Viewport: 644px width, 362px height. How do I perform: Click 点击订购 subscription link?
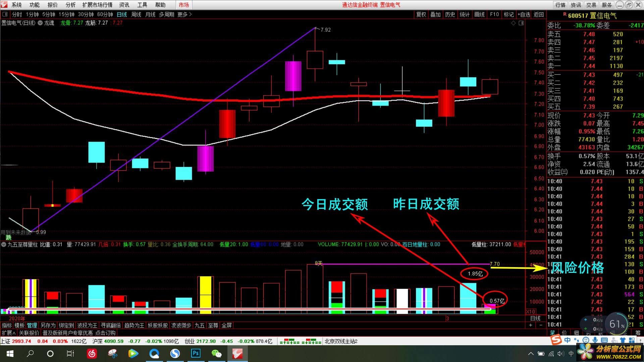(x=105, y=333)
